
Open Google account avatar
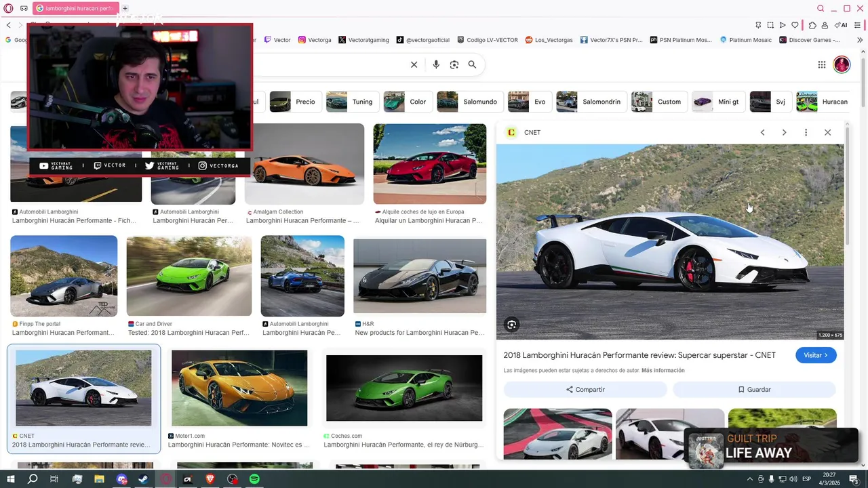pyautogui.click(x=842, y=64)
